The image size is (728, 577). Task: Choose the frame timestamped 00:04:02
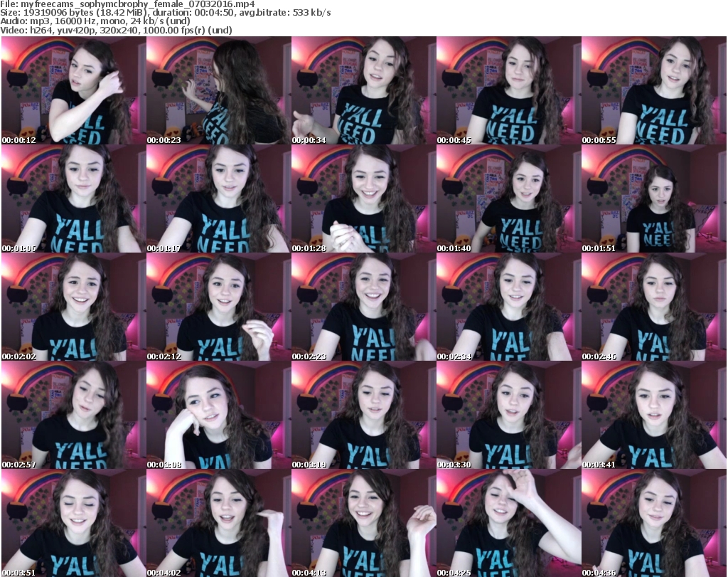(x=219, y=523)
